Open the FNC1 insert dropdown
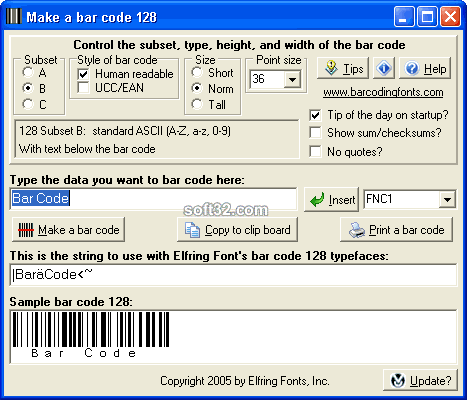 point(447,199)
